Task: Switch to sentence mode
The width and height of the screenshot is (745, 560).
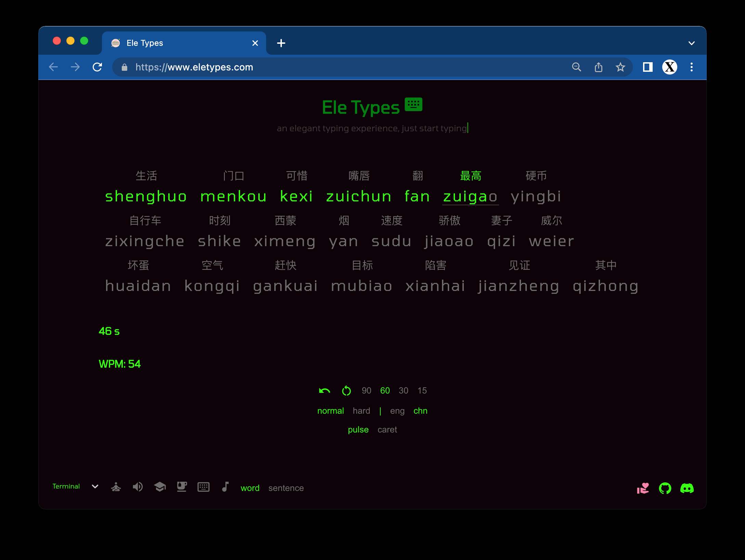Action: 286,488
